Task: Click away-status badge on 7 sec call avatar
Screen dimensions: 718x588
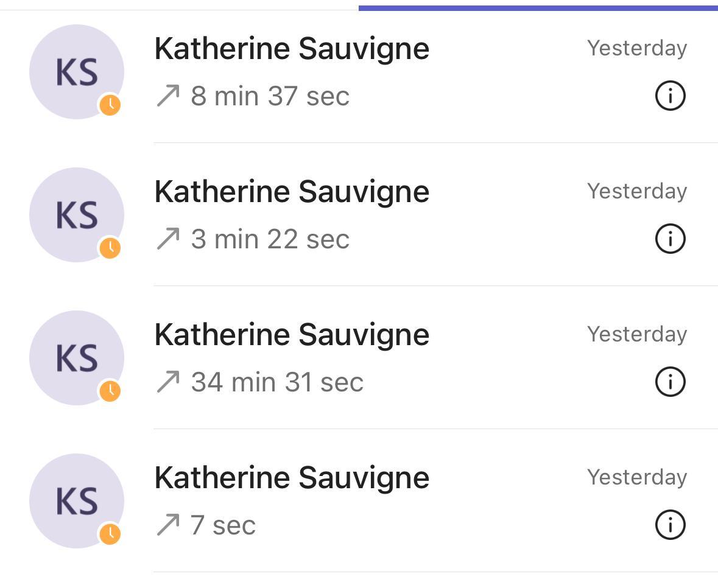Action: 110,534
